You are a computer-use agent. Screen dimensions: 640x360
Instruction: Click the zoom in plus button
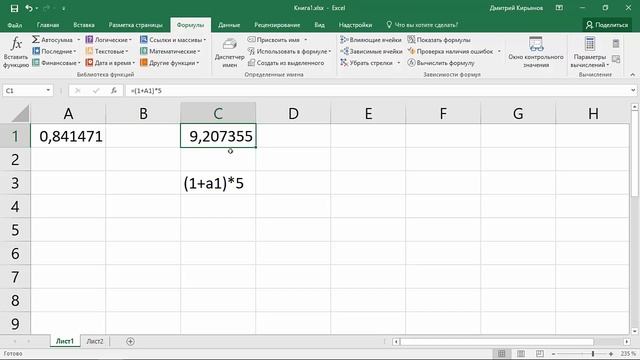[611, 354]
